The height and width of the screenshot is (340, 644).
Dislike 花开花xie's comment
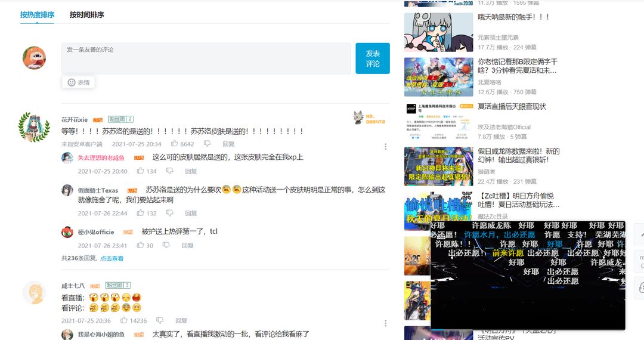coord(208,144)
